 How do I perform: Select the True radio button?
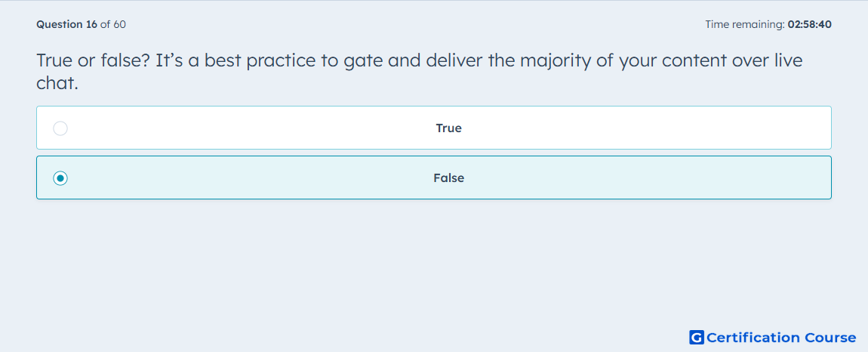[60, 128]
